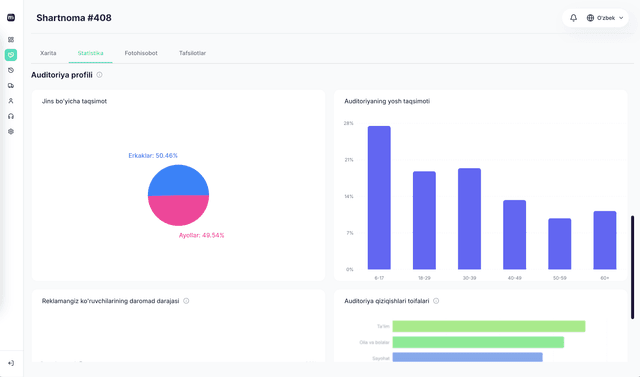Click the 7% axis label
The height and width of the screenshot is (377, 640).
point(350,233)
